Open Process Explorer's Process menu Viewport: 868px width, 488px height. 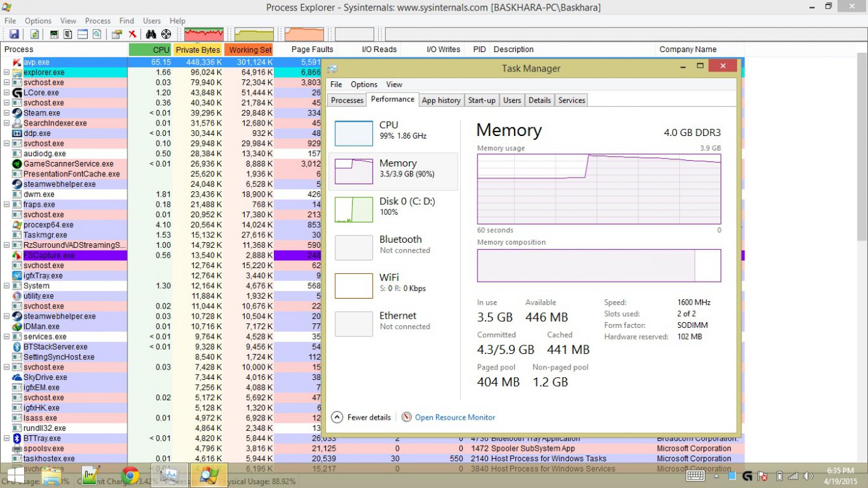(x=98, y=21)
